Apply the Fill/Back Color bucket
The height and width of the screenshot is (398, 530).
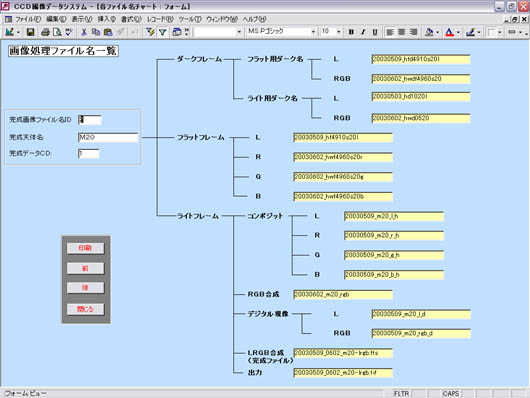coord(429,32)
